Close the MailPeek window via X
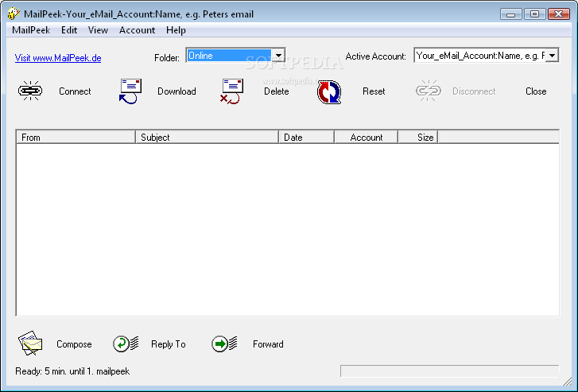578x392 pixels. pos(558,14)
